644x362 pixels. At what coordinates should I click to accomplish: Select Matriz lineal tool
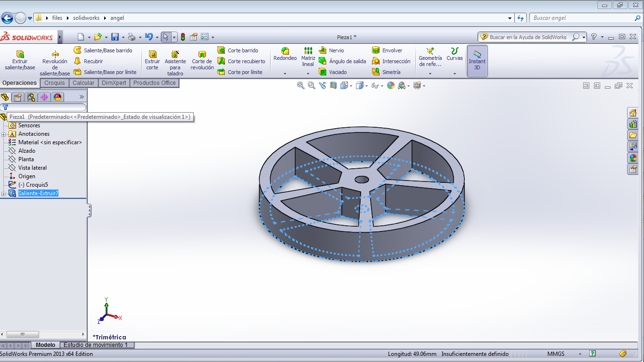308,57
